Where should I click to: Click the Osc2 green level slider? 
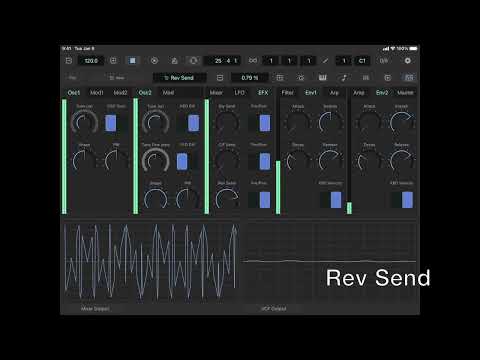(136, 156)
